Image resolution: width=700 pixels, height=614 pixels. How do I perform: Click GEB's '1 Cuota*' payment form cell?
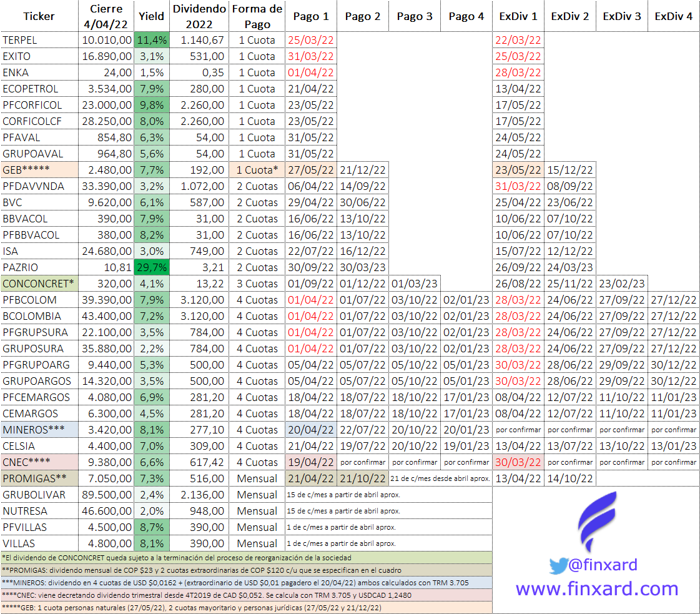(x=257, y=170)
